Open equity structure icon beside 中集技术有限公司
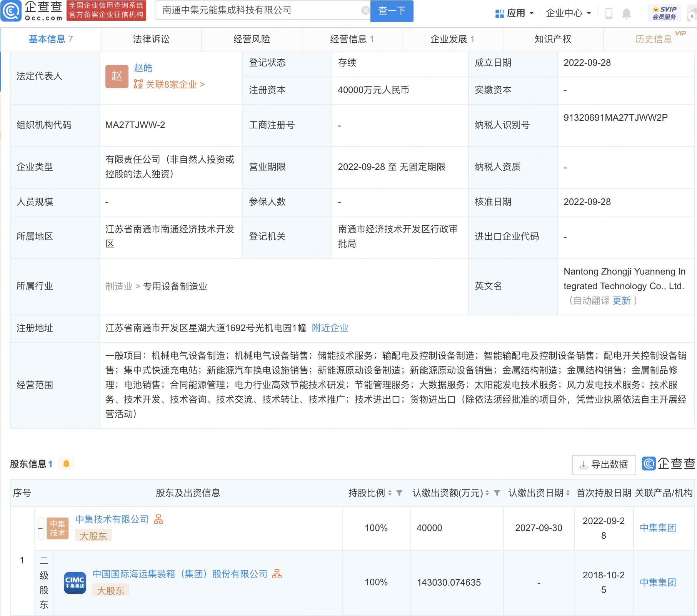The width and height of the screenshot is (697, 616). click(x=158, y=519)
